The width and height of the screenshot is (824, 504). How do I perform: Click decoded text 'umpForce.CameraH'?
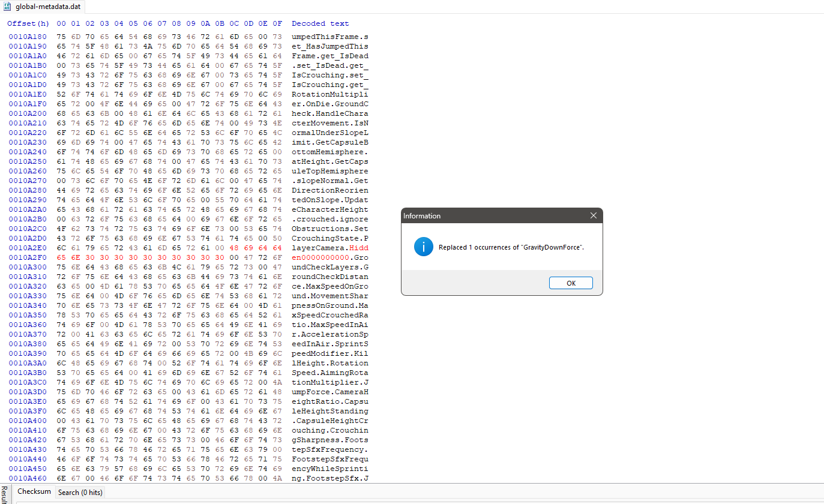(x=330, y=392)
